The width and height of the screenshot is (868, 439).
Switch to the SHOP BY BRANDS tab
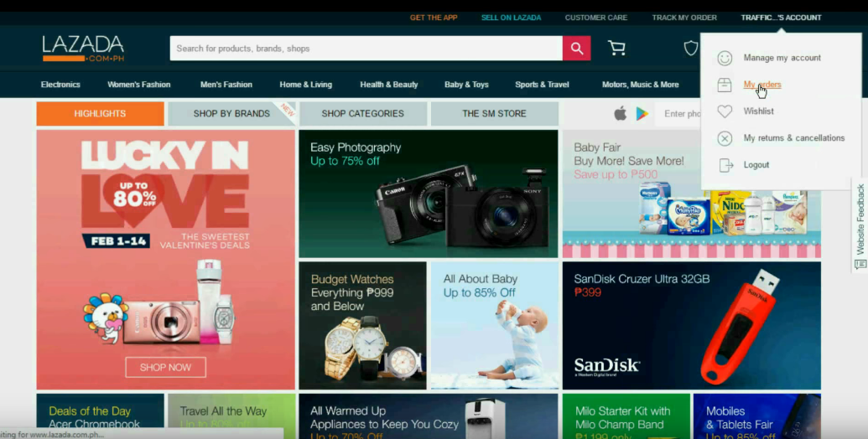231,113
